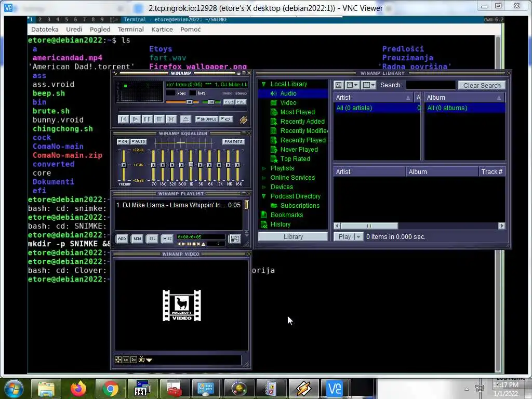The image size is (532, 399).
Task: Click the Clear Search button
Action: tap(482, 86)
